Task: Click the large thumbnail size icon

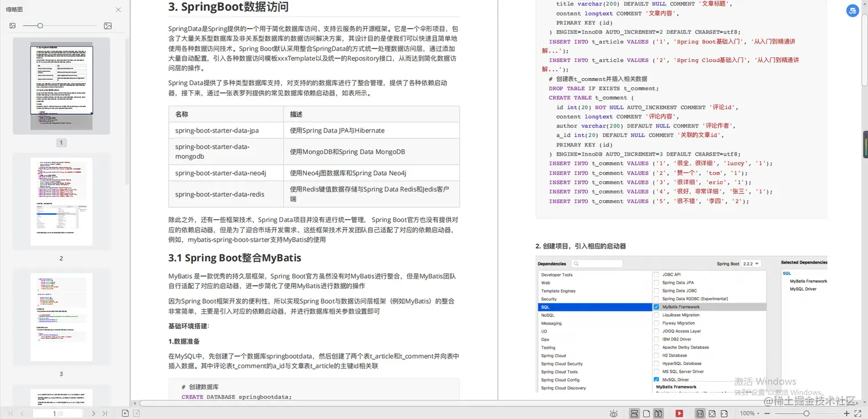Action: pyautogui.click(x=107, y=26)
